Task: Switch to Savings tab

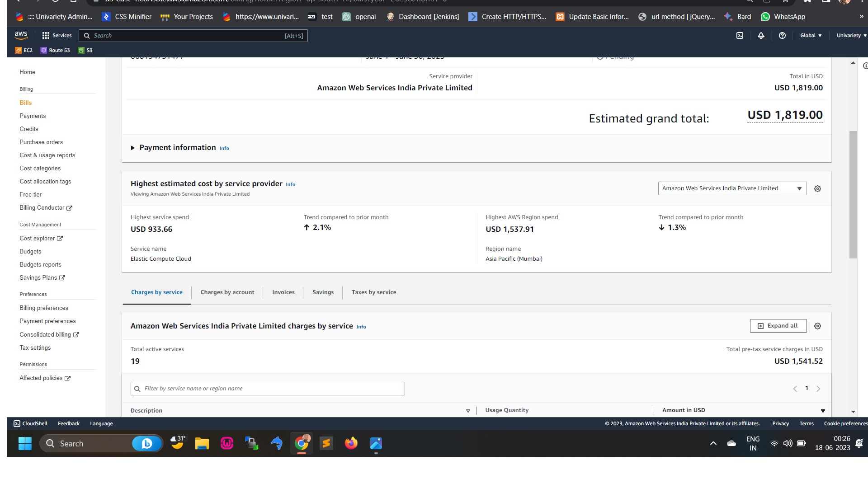Action: [323, 292]
